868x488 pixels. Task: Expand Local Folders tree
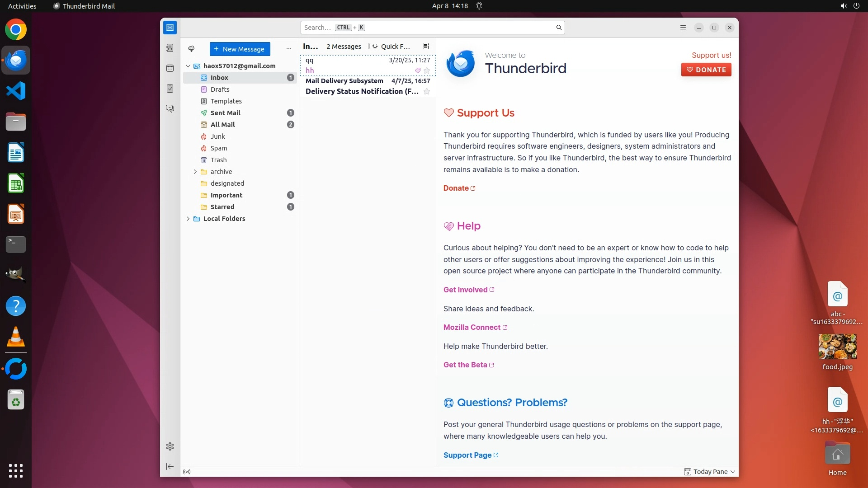point(188,219)
